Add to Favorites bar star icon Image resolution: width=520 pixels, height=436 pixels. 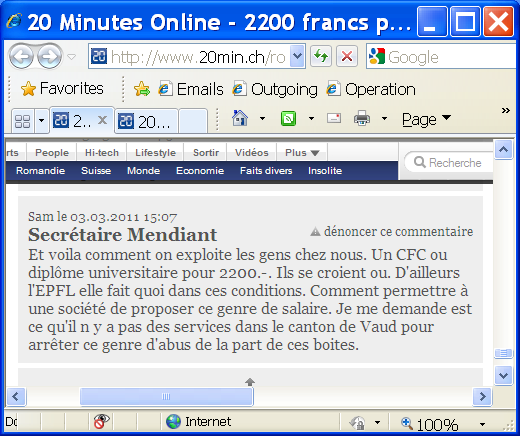coord(142,89)
